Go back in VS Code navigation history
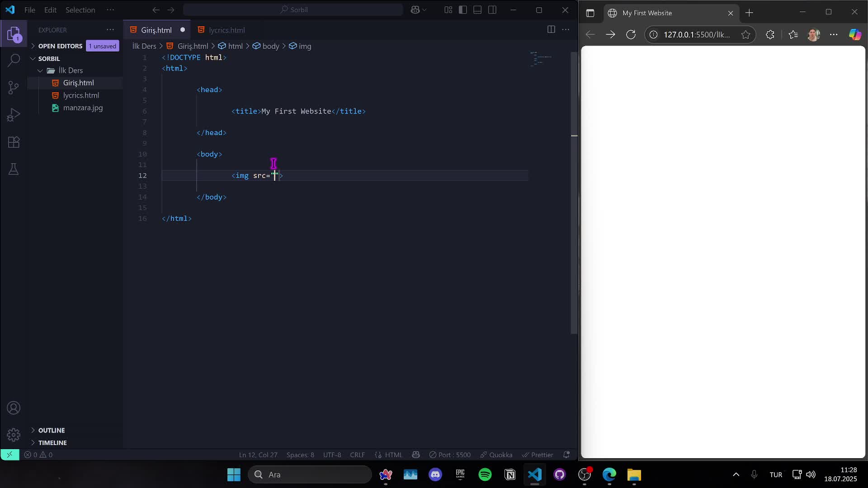 coord(156,10)
